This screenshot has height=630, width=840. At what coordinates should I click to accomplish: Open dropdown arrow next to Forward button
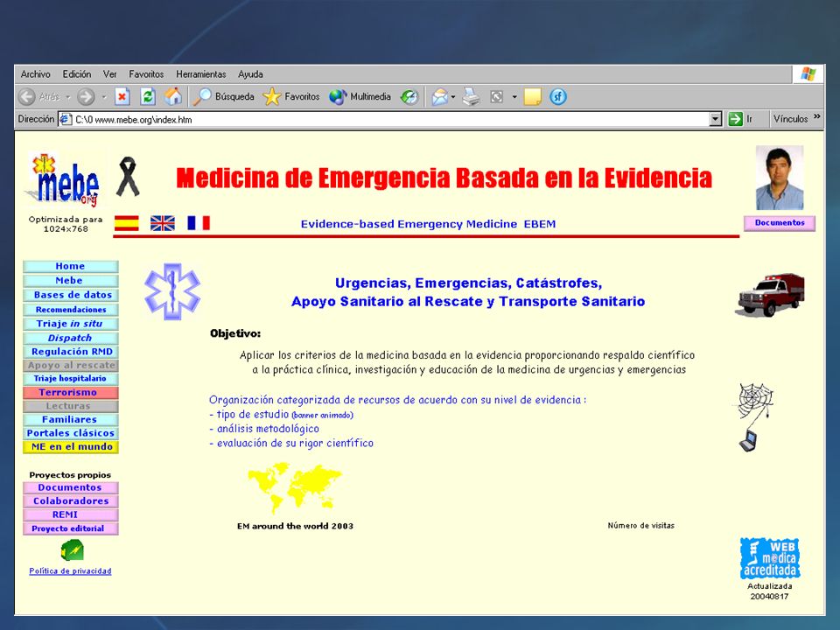tap(104, 97)
